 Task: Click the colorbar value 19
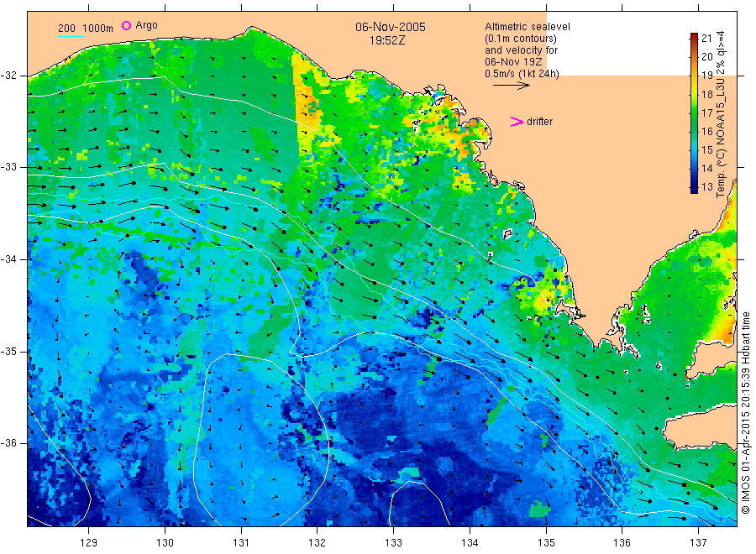[706, 76]
